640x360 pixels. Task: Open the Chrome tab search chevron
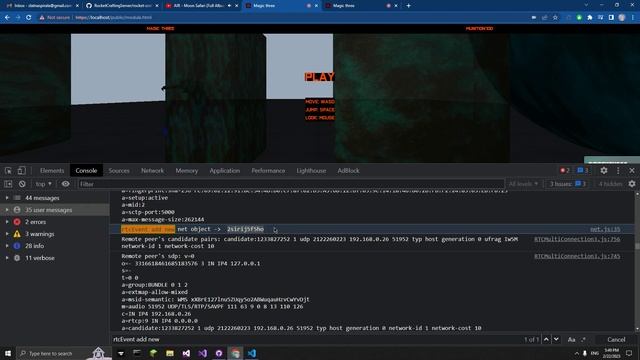tap(586, 5)
